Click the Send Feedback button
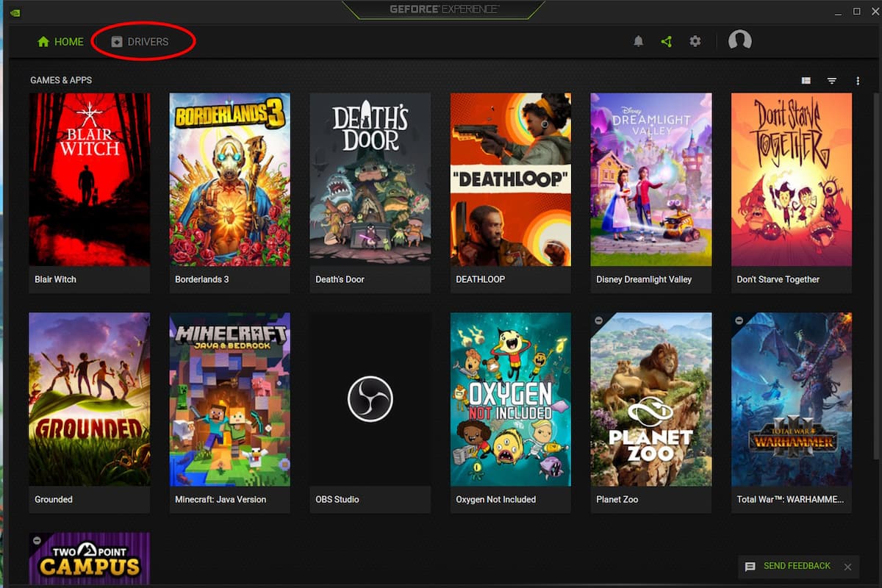 [789, 566]
